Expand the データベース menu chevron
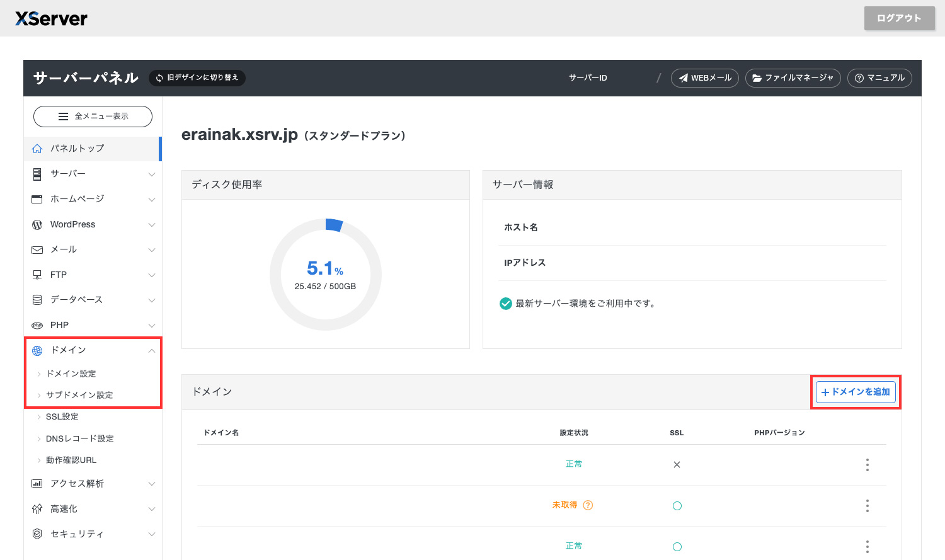Screen dimensions: 945x560 coord(152,300)
